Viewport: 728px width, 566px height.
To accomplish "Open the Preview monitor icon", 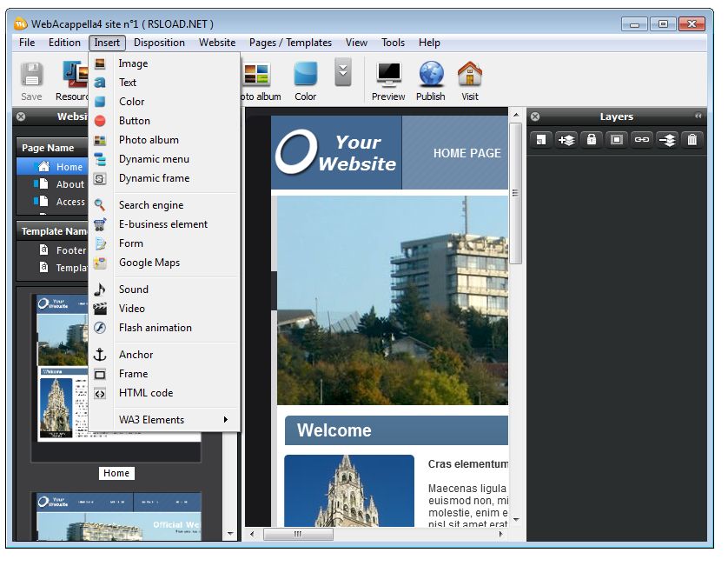I will (388, 75).
